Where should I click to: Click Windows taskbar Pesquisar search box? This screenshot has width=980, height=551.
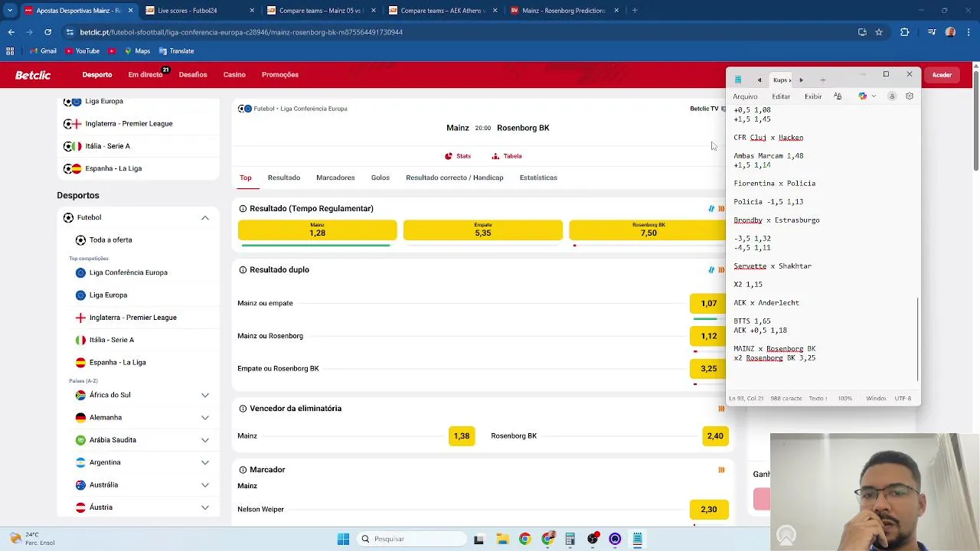(x=412, y=539)
